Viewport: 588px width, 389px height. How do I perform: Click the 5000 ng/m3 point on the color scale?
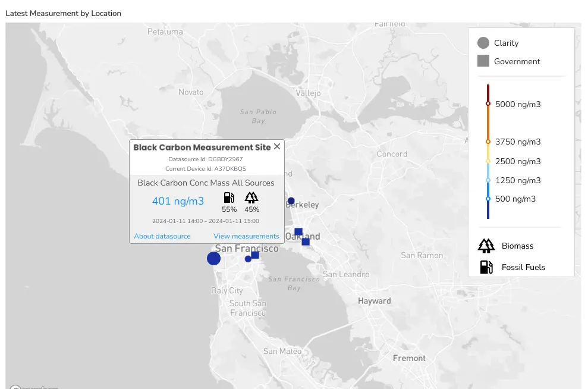(x=488, y=104)
